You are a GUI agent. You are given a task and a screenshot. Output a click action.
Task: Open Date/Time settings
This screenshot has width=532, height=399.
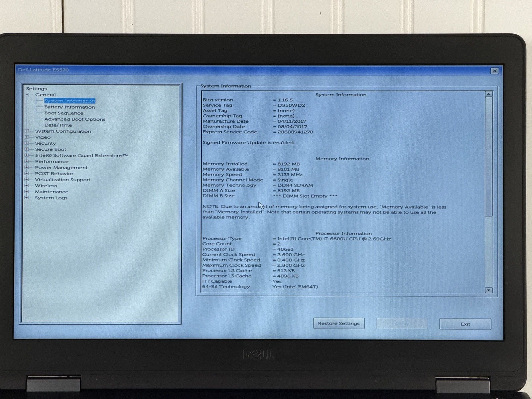(x=58, y=125)
